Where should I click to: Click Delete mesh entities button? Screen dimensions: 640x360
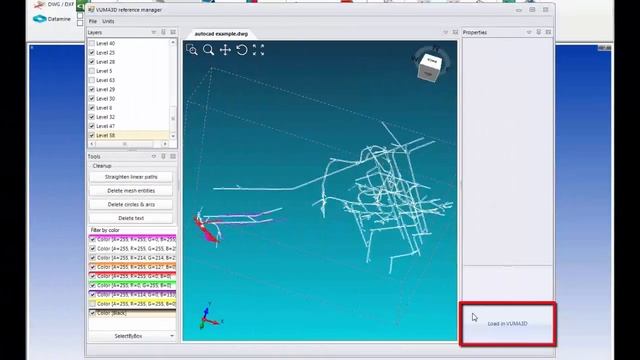point(131,191)
